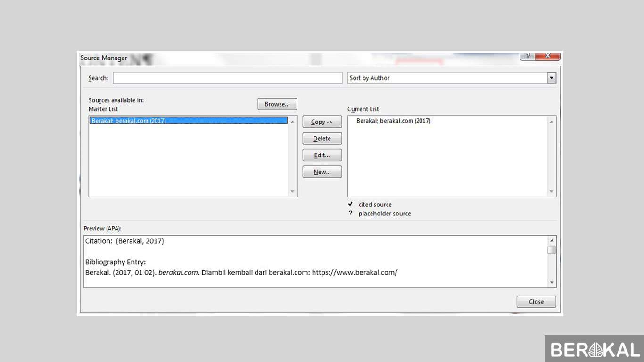
Task: Click the Browse button
Action: click(x=277, y=104)
